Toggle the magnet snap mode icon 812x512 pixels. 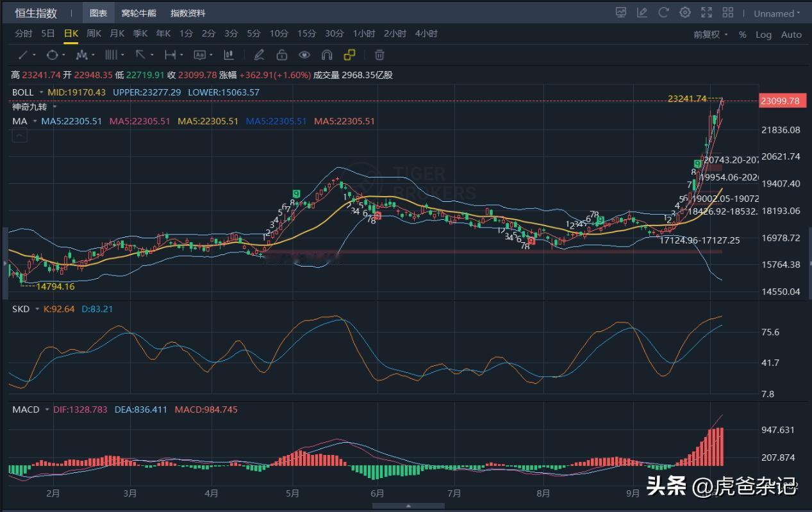click(327, 55)
